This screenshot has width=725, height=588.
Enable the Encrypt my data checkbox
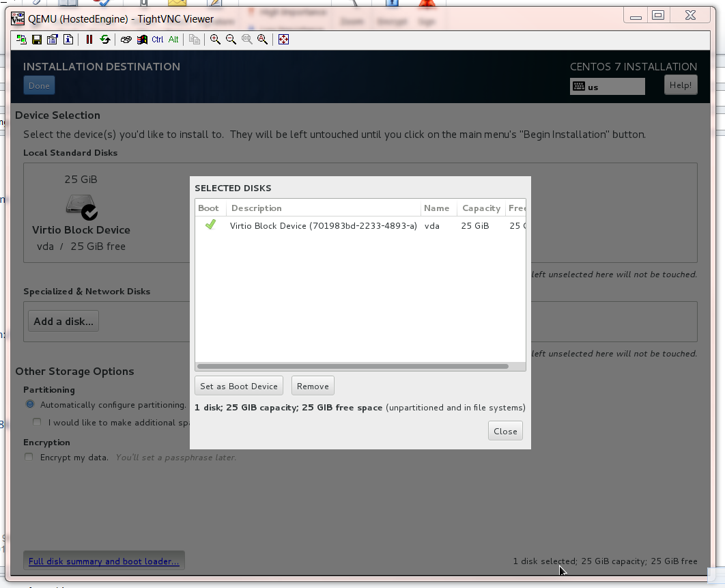click(29, 457)
